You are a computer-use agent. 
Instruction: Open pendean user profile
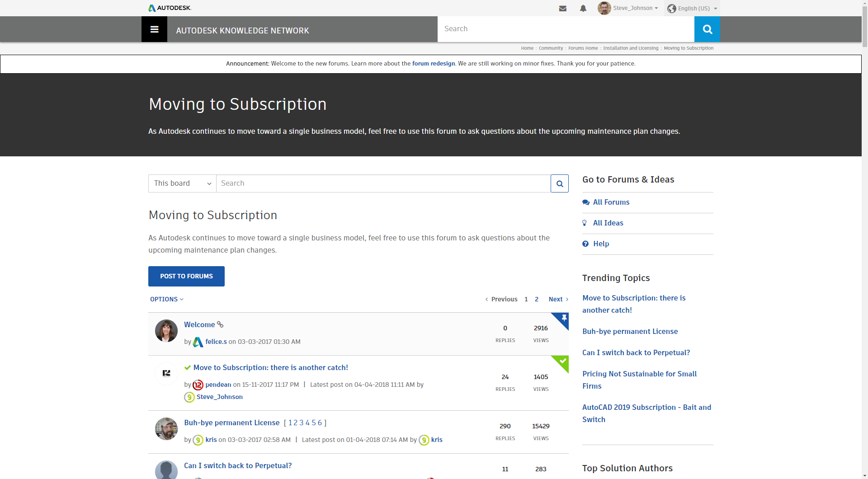tap(218, 385)
